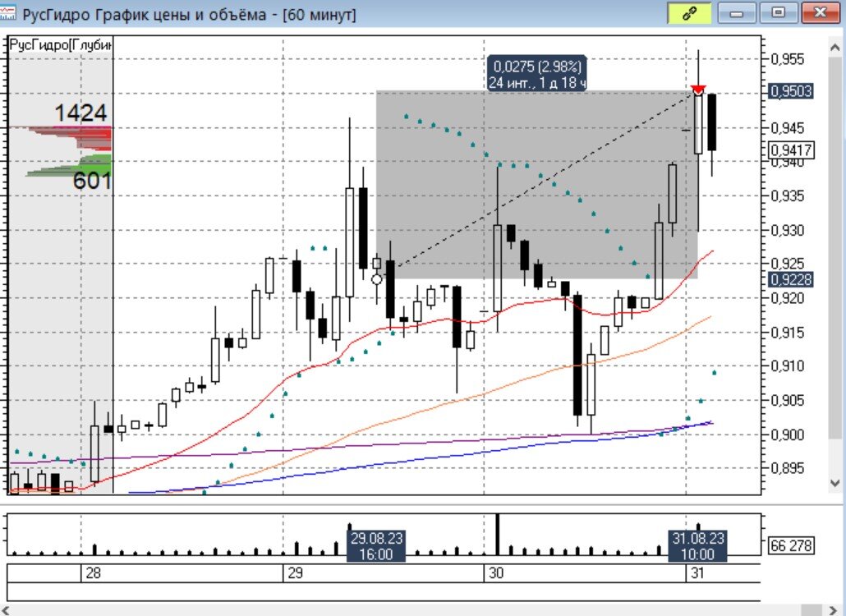Click the vertical scrollbar thumb
This screenshot has height=616, width=846.
coord(835,247)
